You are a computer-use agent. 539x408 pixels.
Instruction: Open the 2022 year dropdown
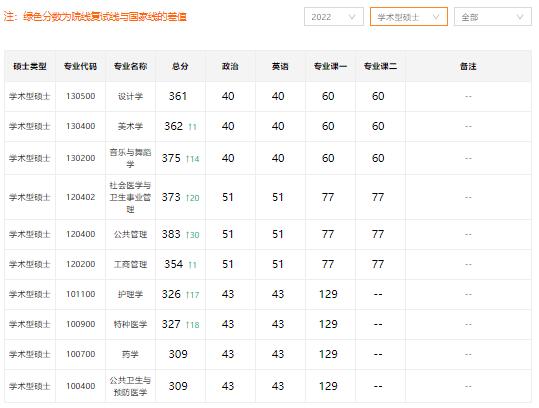pos(333,16)
